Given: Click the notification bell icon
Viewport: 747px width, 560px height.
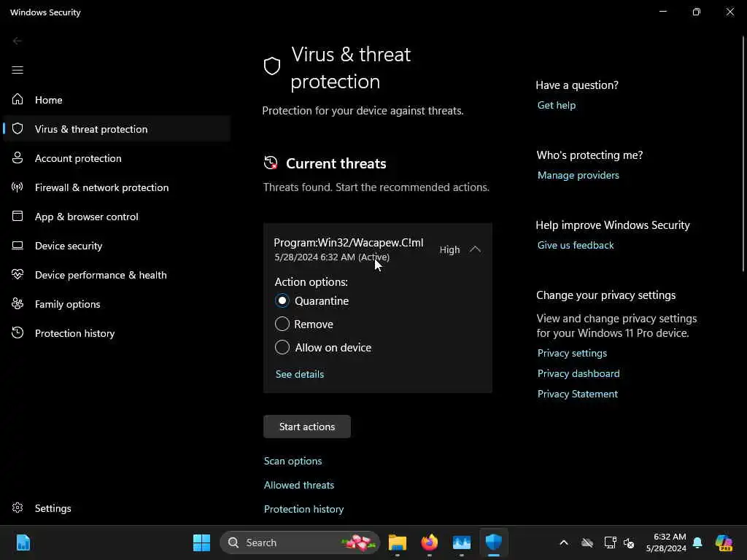Looking at the screenshot, I should 697,542.
